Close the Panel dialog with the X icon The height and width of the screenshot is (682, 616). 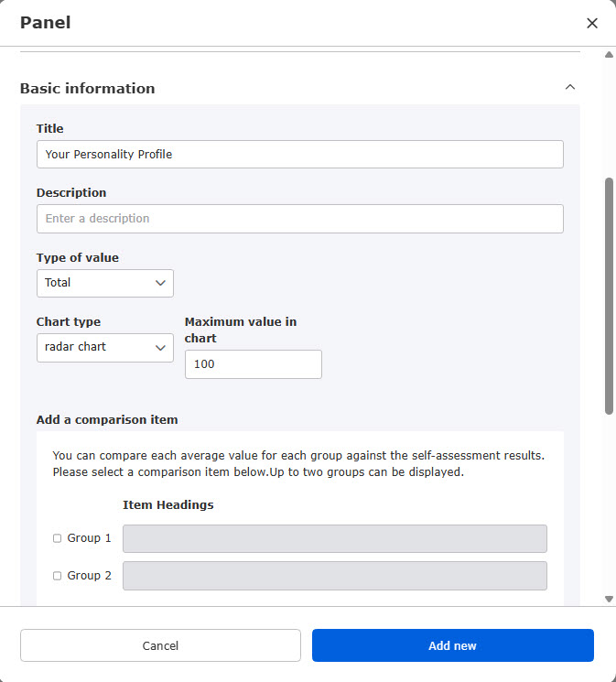click(x=592, y=23)
